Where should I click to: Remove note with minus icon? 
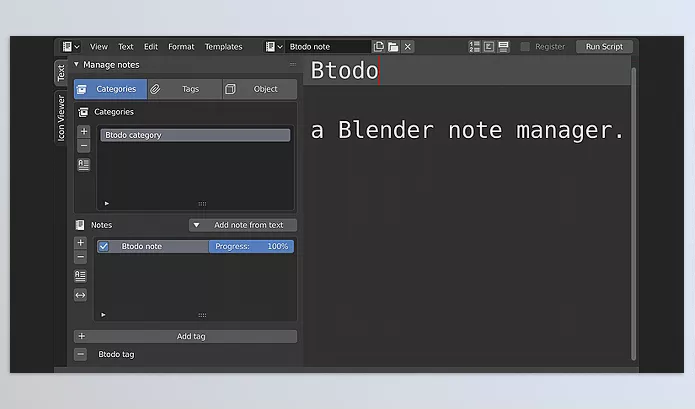(x=80, y=257)
